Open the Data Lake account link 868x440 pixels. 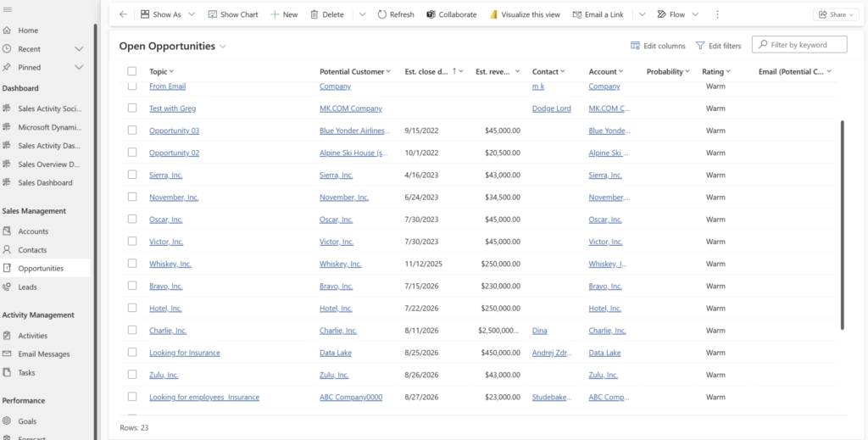point(604,353)
